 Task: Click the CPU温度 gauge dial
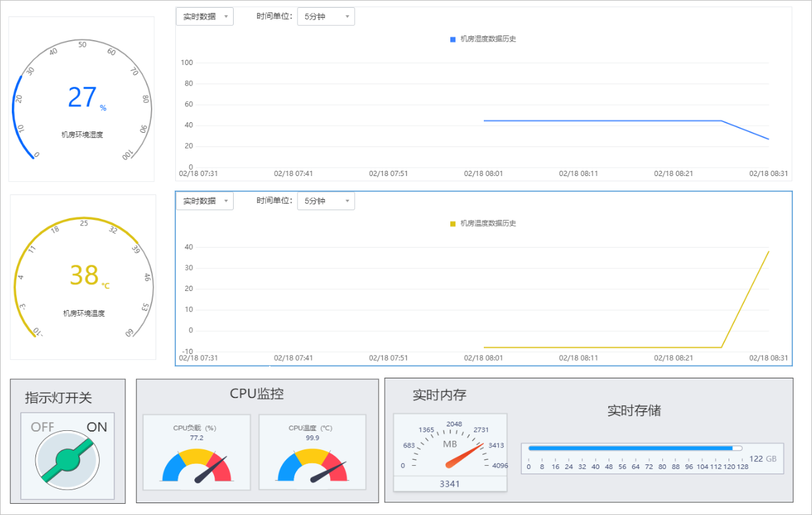312,460
